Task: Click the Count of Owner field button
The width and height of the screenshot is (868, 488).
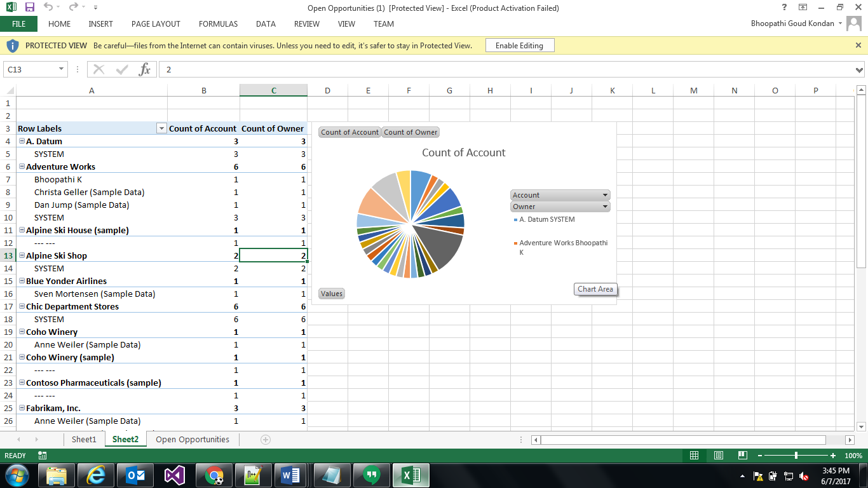Action: 410,132
